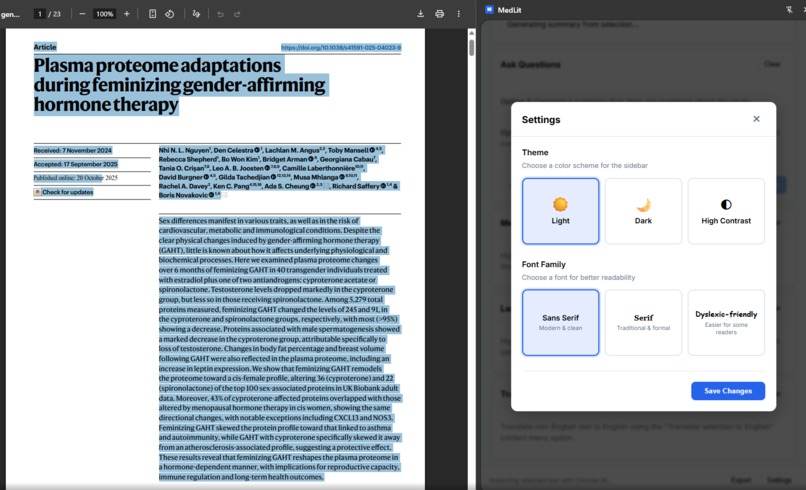The height and width of the screenshot is (490, 806).
Task: Switch to High Contrast theme
Action: tap(726, 211)
